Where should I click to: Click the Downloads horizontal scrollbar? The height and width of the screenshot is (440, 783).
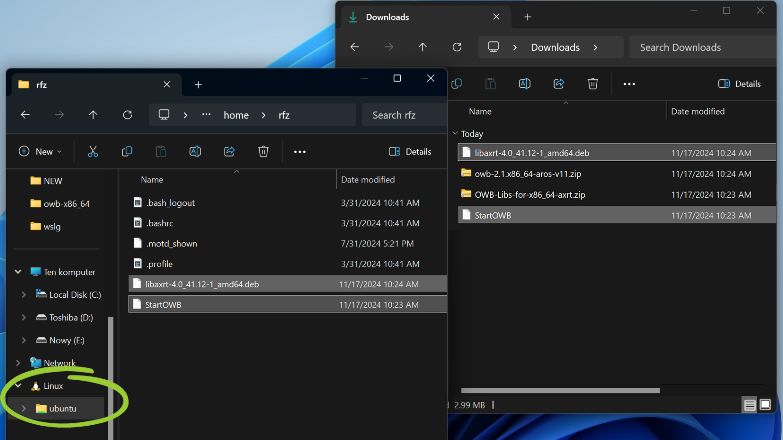coord(560,390)
